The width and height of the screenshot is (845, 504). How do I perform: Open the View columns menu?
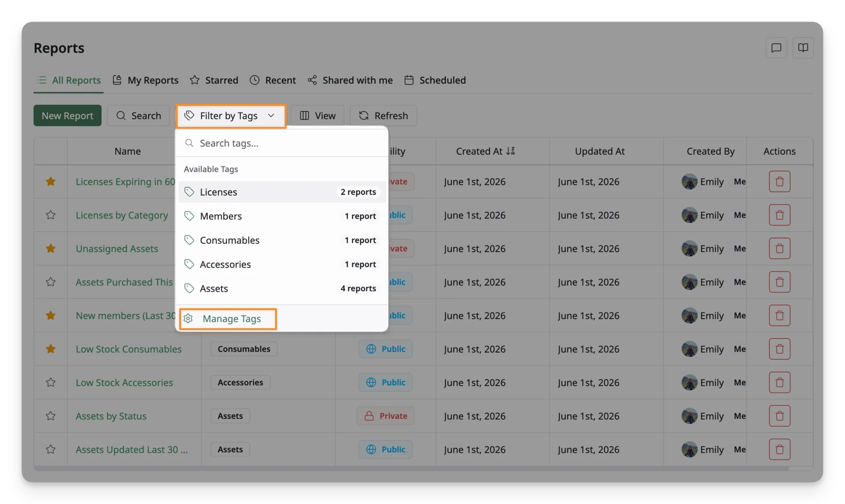(317, 115)
